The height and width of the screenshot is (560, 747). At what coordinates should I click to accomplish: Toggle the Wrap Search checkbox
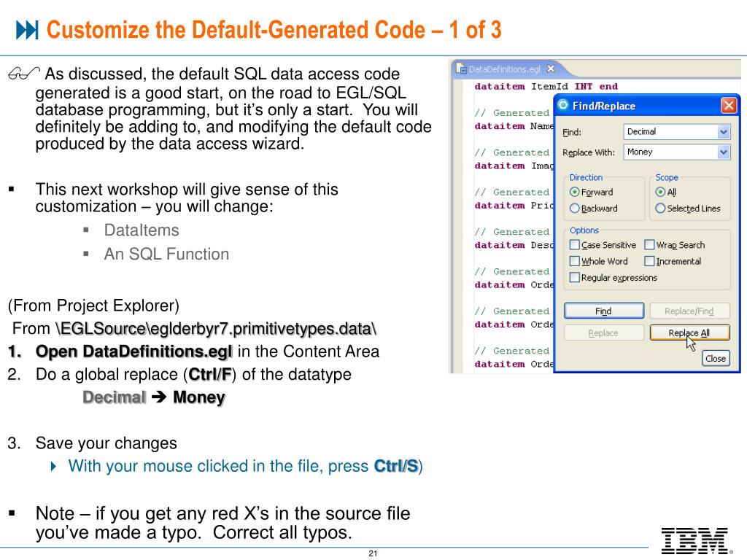pyautogui.click(x=649, y=245)
